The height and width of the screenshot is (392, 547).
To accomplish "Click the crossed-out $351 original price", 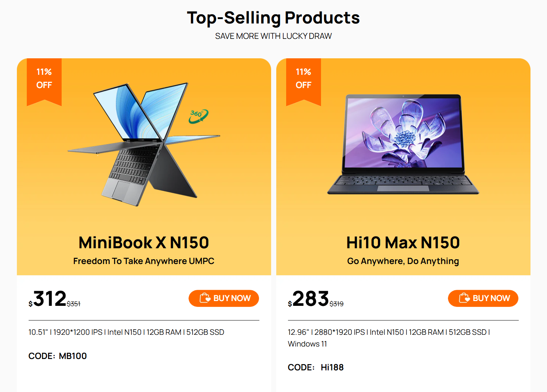I will (73, 304).
